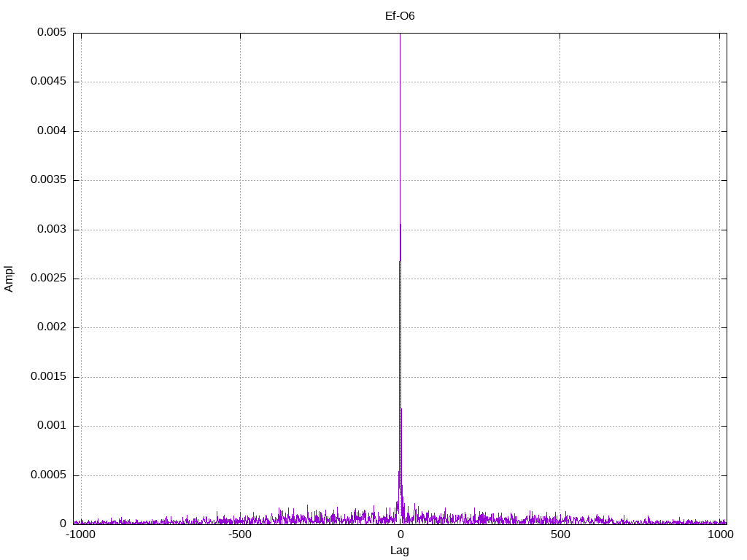Click the 500 x-axis tick label
The image size is (747, 560).
click(x=560, y=534)
